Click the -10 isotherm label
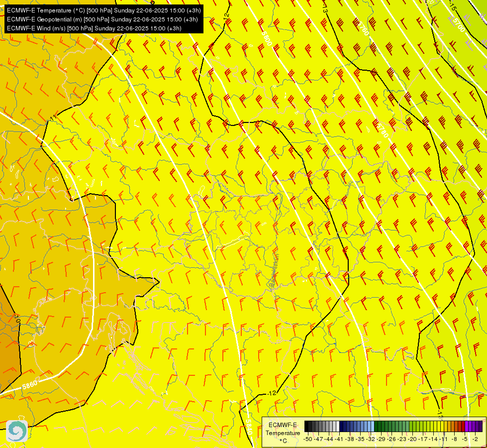The height and width of the screenshot is (448, 487). pos(17,319)
